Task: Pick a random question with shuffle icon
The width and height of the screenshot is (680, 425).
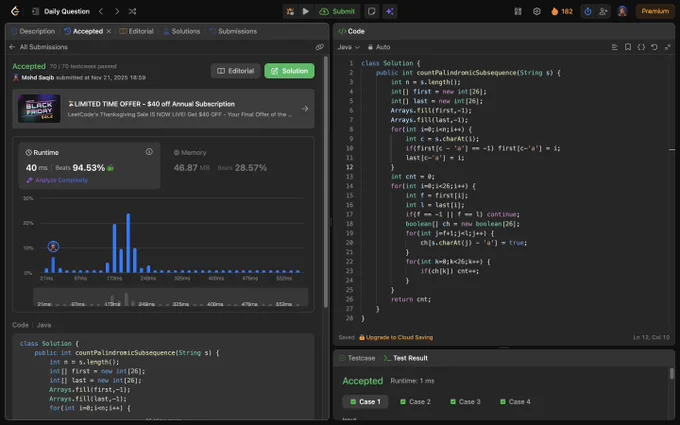Action: point(133,11)
